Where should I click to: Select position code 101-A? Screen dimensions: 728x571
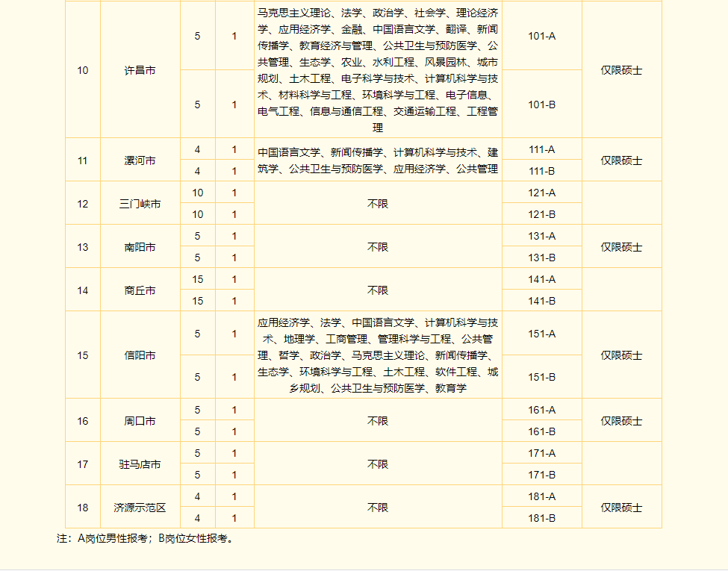(541, 36)
